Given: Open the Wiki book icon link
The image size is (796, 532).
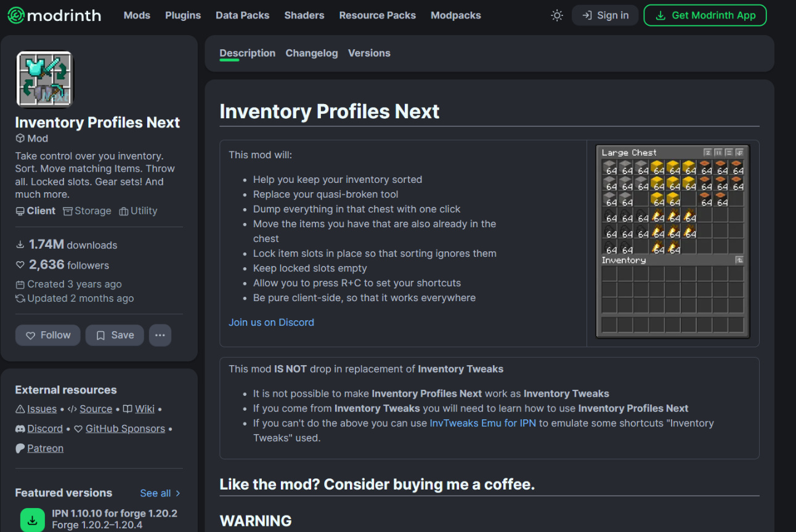Looking at the screenshot, I should coord(128,409).
